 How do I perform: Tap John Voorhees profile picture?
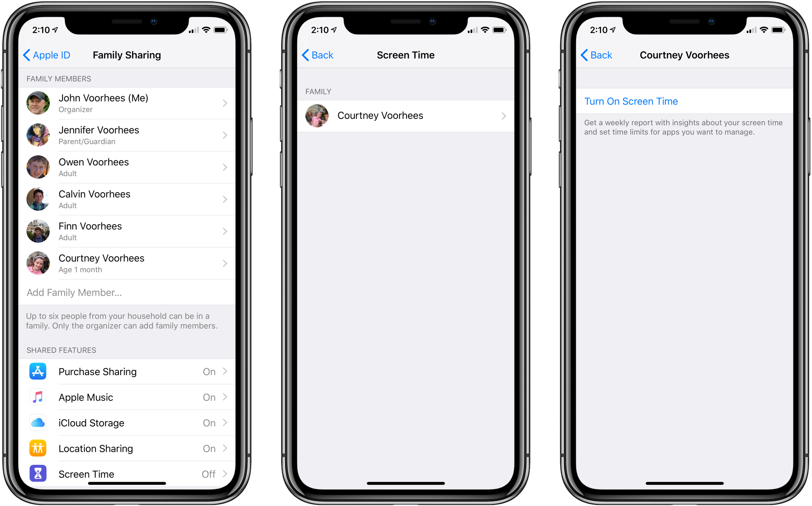click(39, 102)
